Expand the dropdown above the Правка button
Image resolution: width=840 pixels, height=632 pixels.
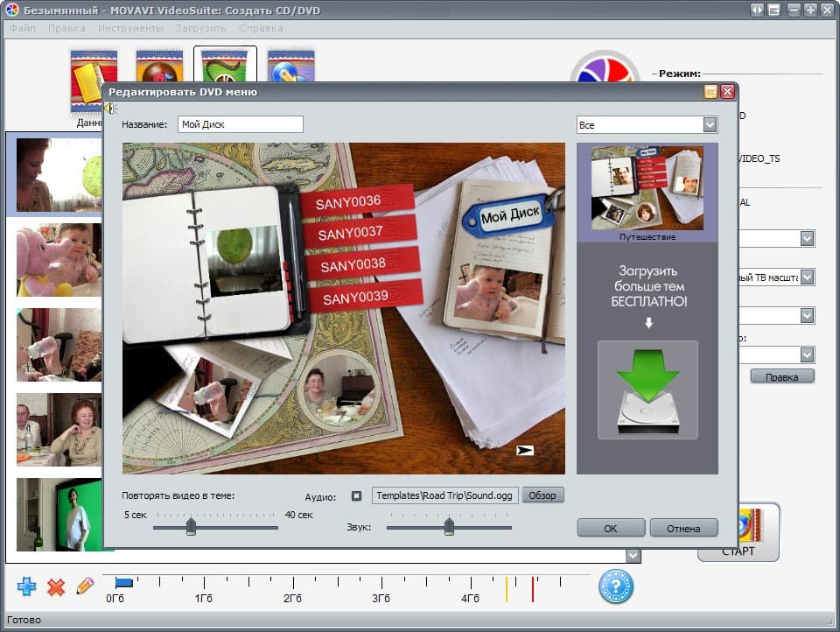click(808, 355)
